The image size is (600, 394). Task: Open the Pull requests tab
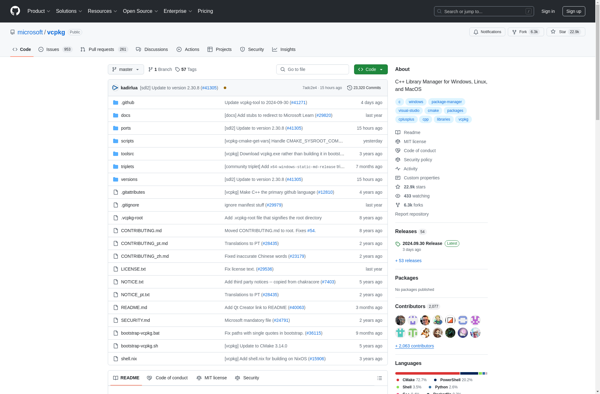(x=104, y=49)
